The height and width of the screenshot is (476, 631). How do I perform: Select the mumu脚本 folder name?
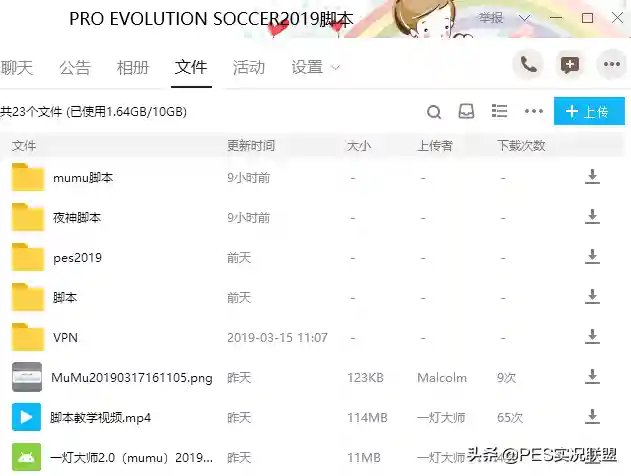point(83,177)
